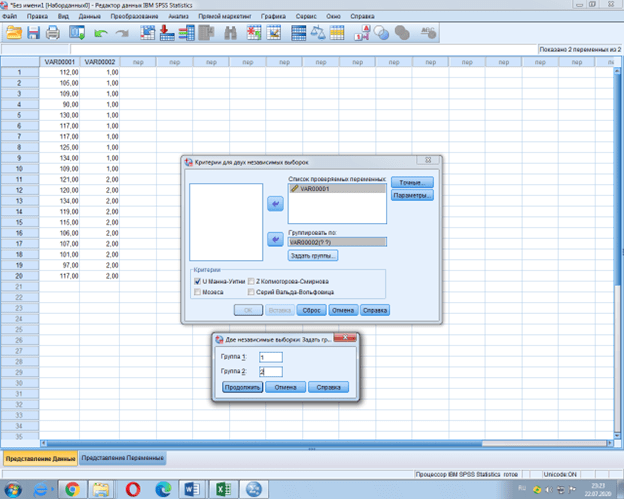The height and width of the screenshot is (499, 624).
Task: Show all variables grey circles icon
Action: pos(402,33)
